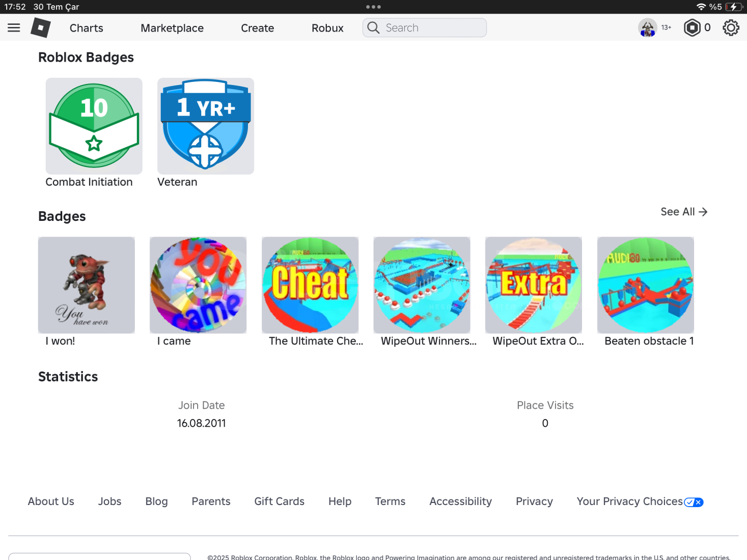747x560 pixels.
Task: Open the Help footer link
Action: click(340, 501)
